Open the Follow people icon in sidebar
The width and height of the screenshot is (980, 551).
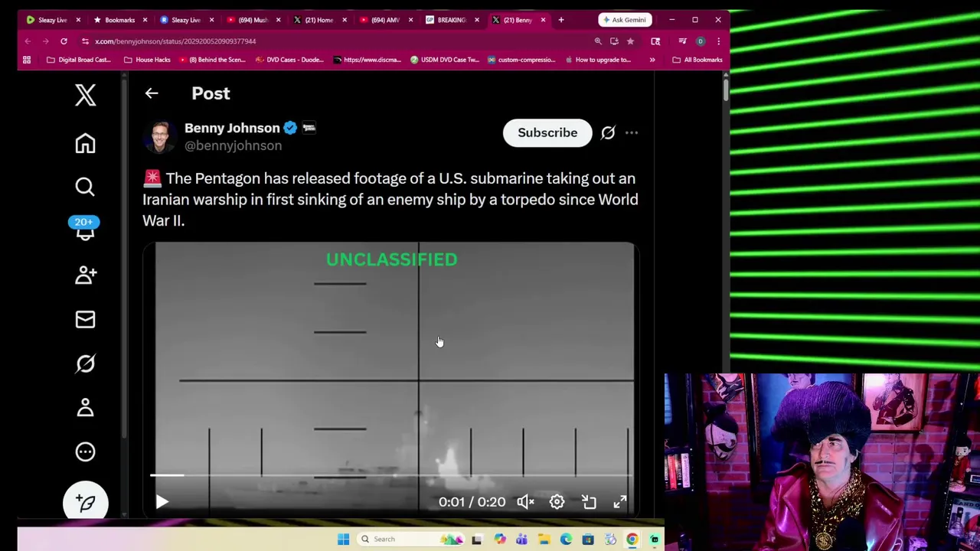(x=85, y=275)
